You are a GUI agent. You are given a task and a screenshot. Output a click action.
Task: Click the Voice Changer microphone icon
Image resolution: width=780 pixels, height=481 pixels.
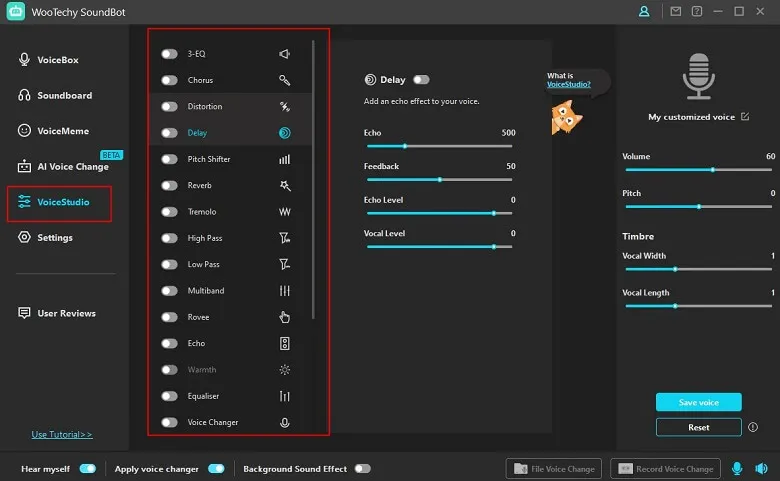pos(285,423)
